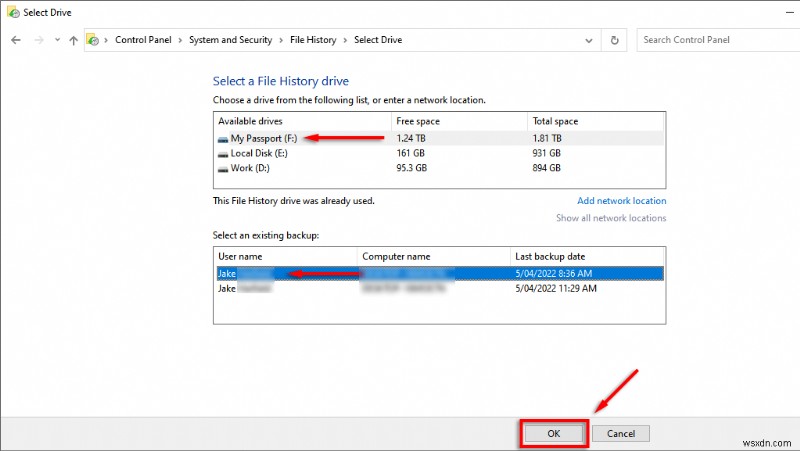The height and width of the screenshot is (451, 800).
Task: Click the File History icon in address bar
Action: coord(92,40)
